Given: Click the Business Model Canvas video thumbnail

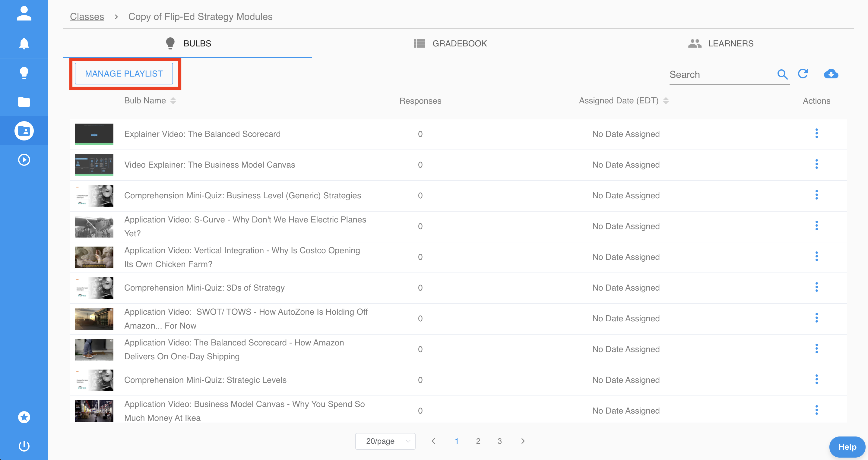Looking at the screenshot, I should [94, 165].
